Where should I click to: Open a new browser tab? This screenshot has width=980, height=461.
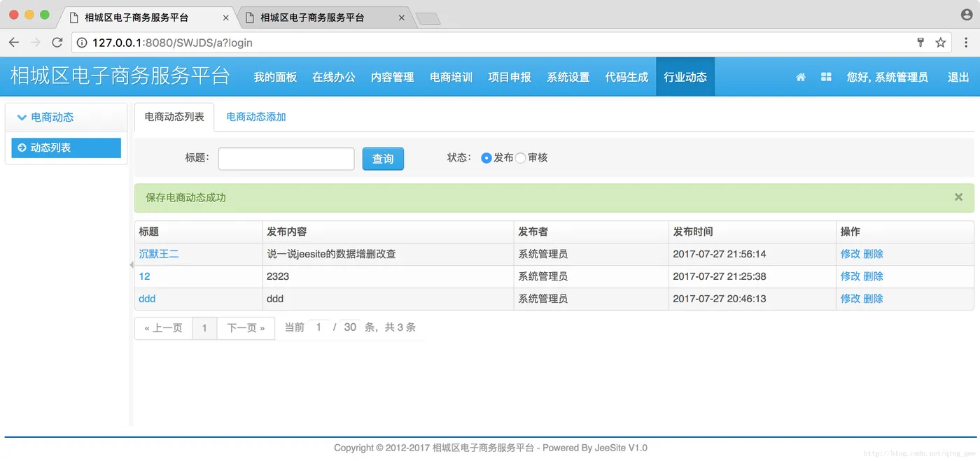click(428, 18)
